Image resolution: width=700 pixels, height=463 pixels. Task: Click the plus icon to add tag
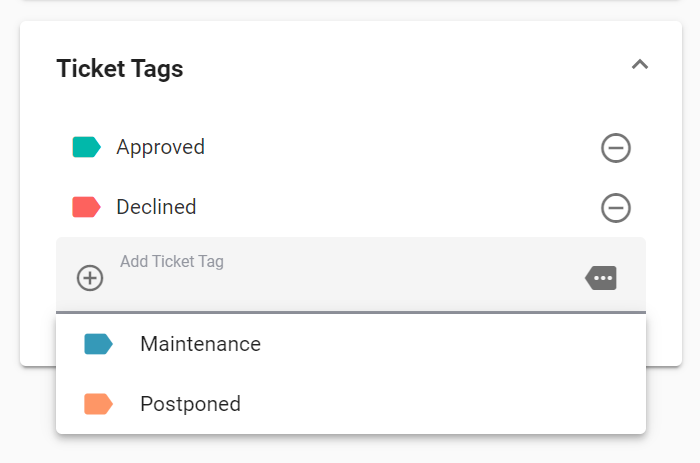(90, 278)
